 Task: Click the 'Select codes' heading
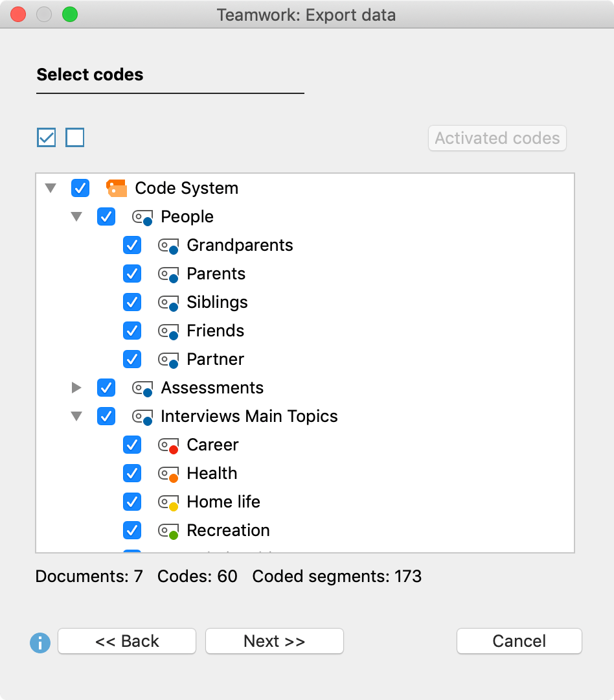click(89, 75)
